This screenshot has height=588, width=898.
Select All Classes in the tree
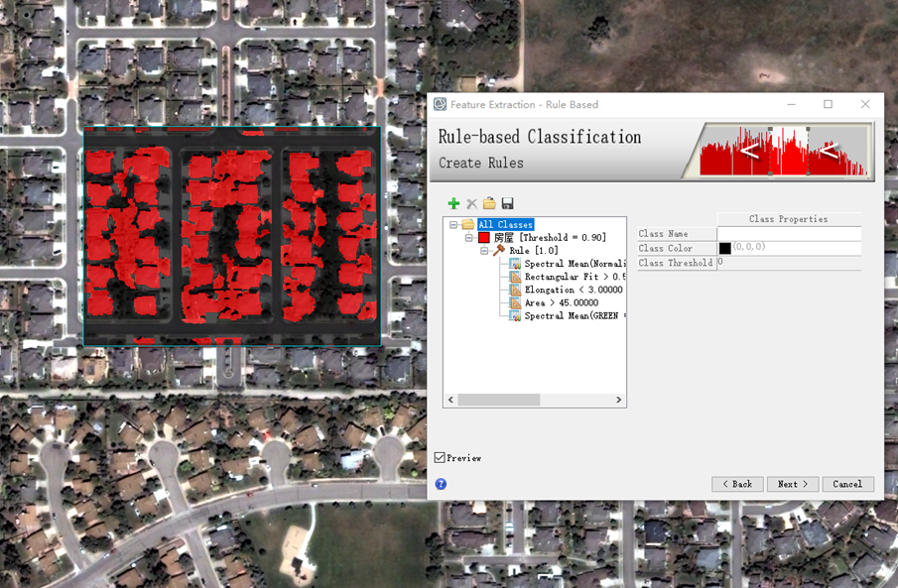pyautogui.click(x=505, y=224)
